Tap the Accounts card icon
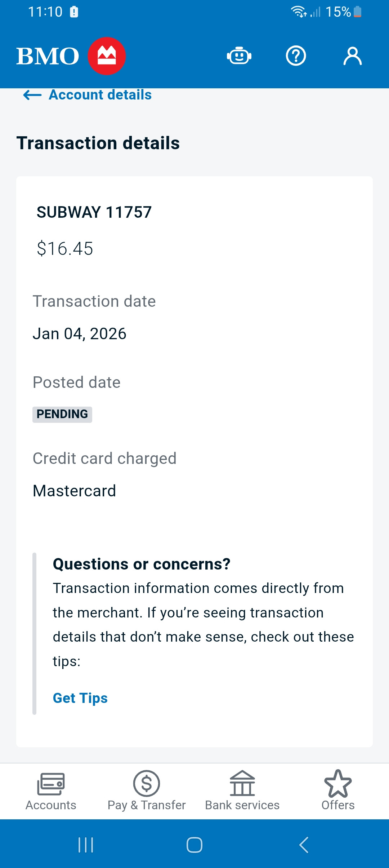Viewport: 389px width, 868px height. click(51, 784)
